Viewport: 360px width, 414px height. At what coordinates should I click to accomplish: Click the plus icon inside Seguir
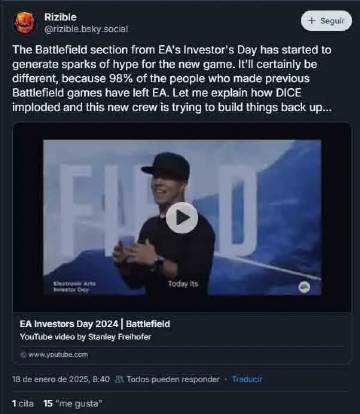[312, 21]
